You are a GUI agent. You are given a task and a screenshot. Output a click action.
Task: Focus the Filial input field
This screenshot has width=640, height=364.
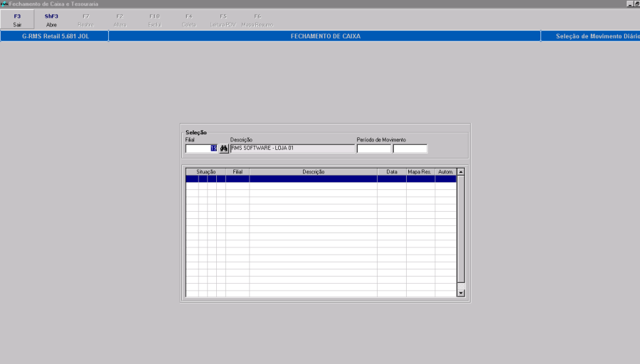point(202,149)
